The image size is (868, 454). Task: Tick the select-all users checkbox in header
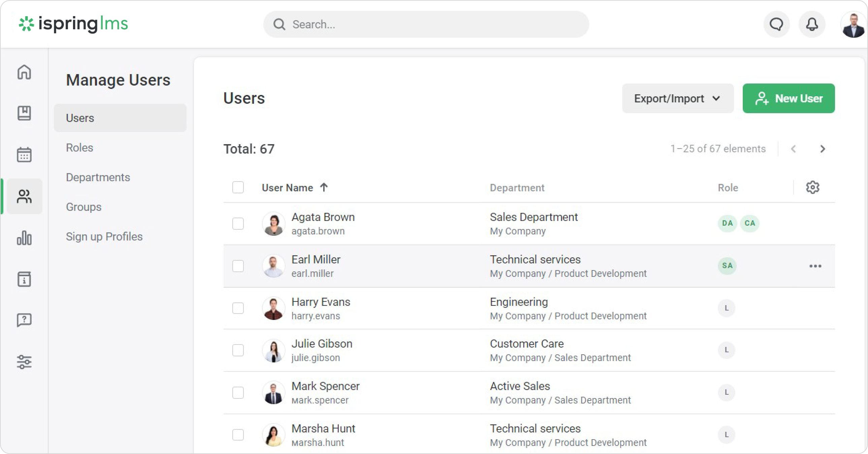tap(238, 187)
